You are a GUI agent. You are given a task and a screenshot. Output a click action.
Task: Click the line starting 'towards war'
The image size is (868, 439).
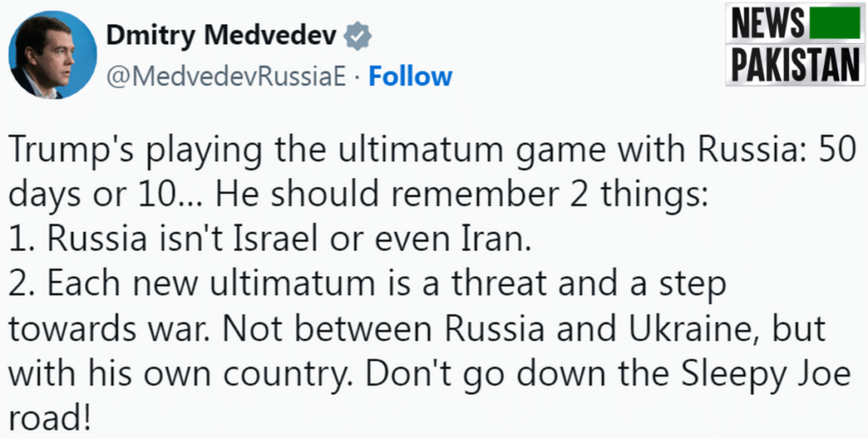click(417, 330)
